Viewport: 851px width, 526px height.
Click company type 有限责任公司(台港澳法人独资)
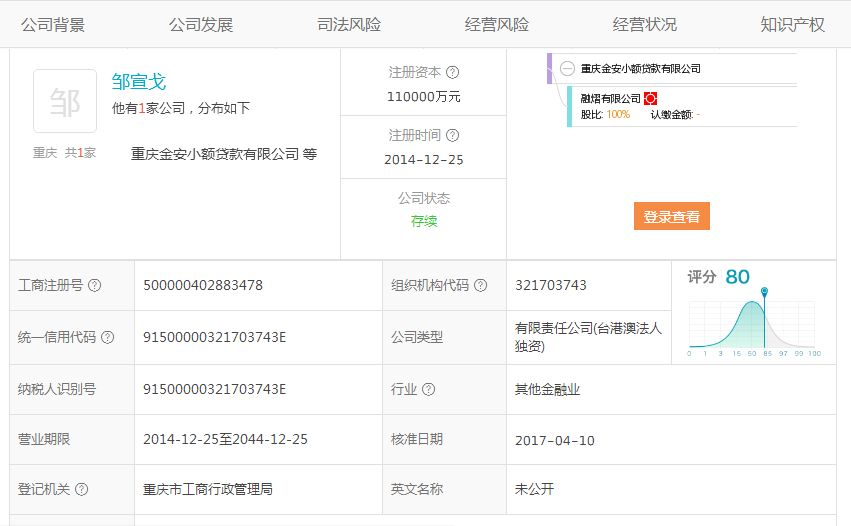pos(588,337)
